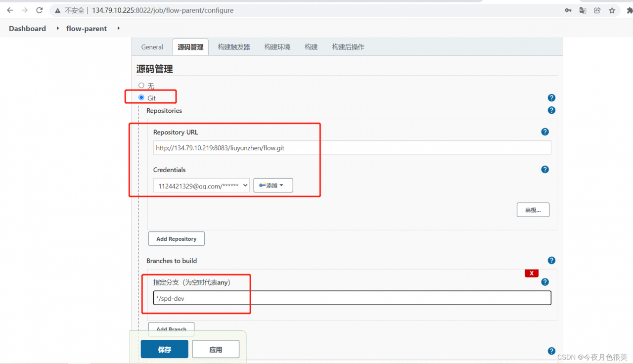Click the share page icon
Image resolution: width=633 pixels, height=364 pixels.
point(597,10)
